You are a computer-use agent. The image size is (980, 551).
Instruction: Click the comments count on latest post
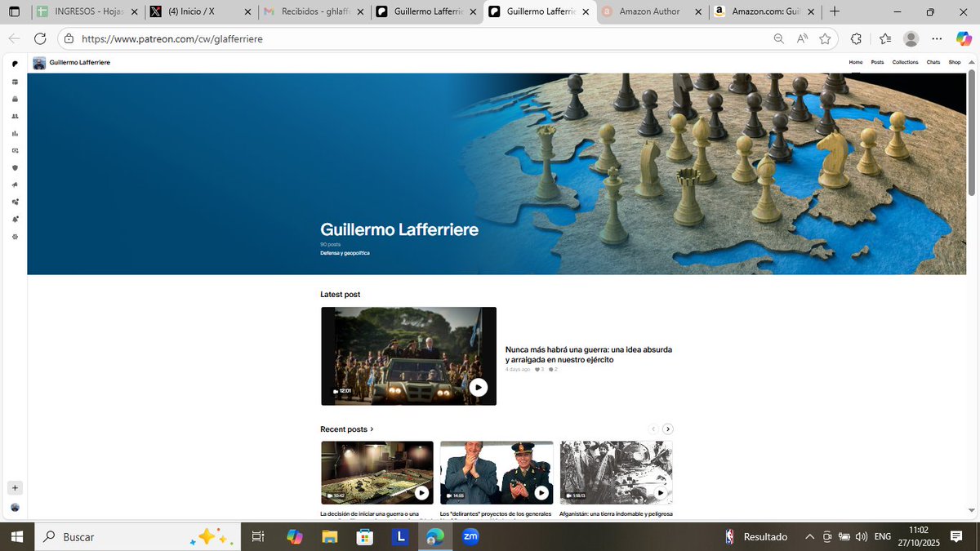(554, 370)
